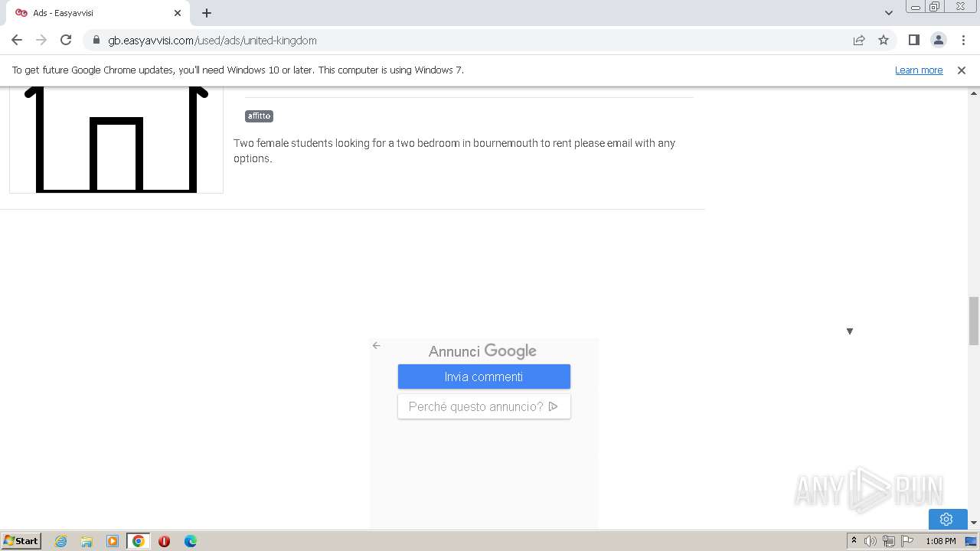Share this page icon
The height and width of the screenshot is (551, 980).
click(859, 40)
